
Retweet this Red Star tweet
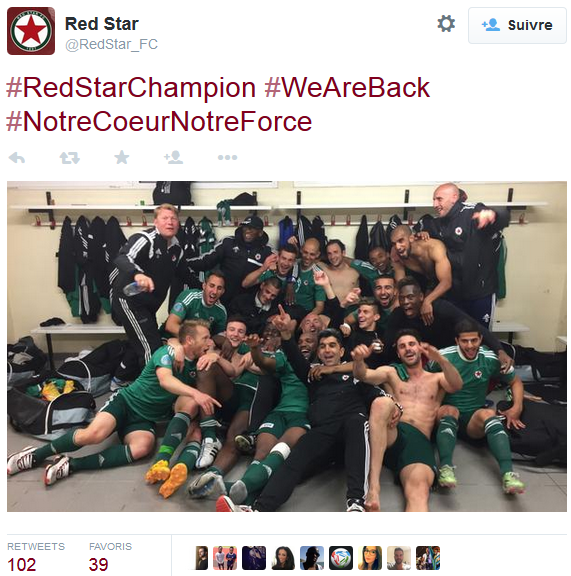[x=69, y=158]
